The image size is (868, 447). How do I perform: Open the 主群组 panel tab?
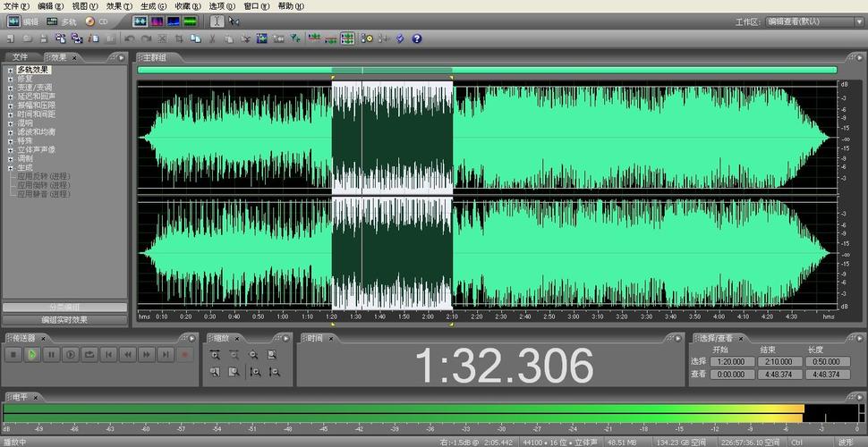pos(155,57)
